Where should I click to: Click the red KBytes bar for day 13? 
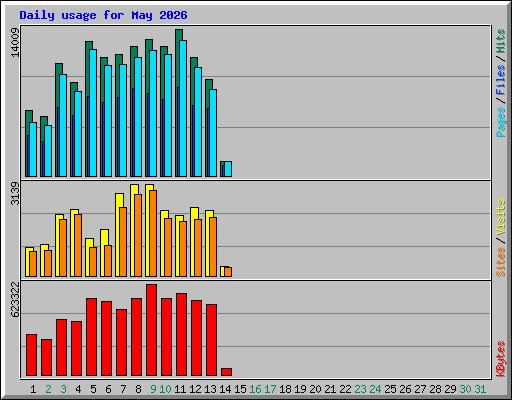click(x=211, y=340)
